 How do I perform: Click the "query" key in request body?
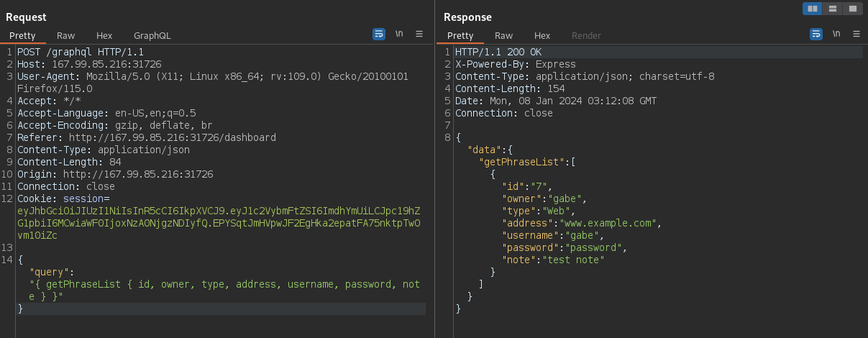tap(51, 272)
